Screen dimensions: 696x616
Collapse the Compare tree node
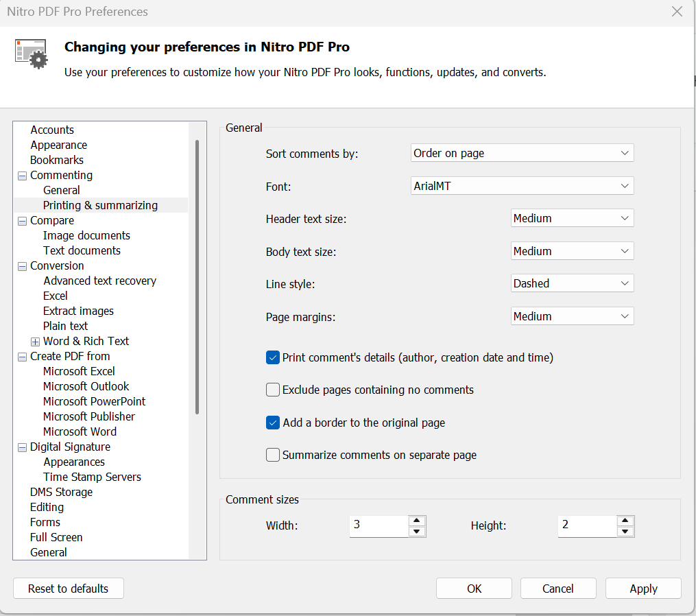(x=22, y=221)
